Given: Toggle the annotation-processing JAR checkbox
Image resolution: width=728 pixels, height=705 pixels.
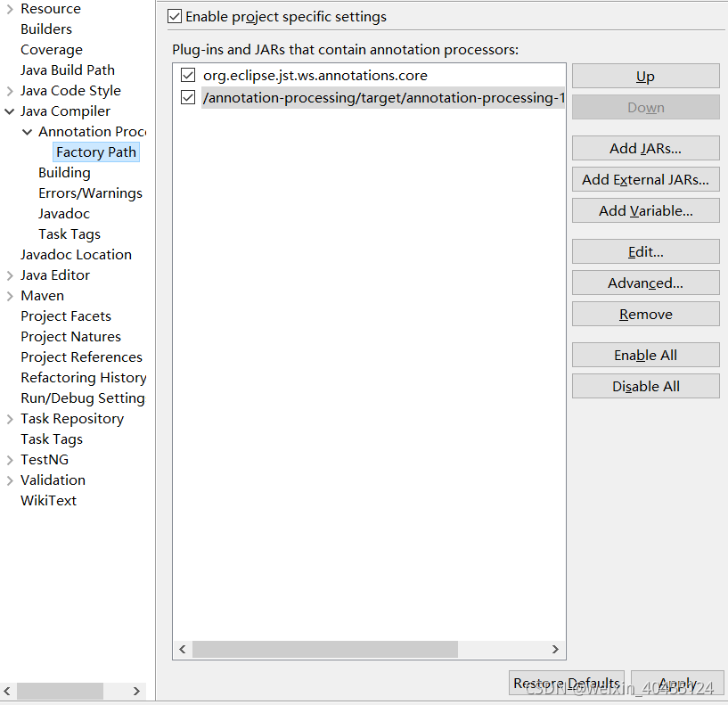Looking at the screenshot, I should click(187, 97).
